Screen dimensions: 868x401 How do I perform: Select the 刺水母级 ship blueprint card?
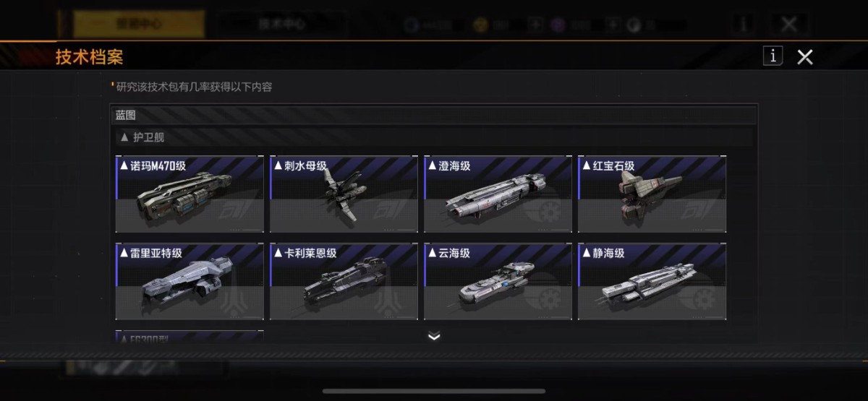(344, 194)
